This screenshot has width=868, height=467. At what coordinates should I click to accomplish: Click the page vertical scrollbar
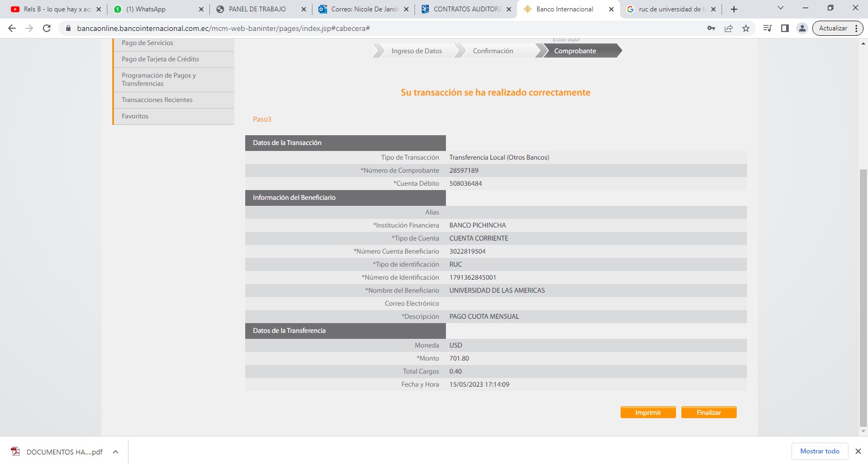click(863, 298)
